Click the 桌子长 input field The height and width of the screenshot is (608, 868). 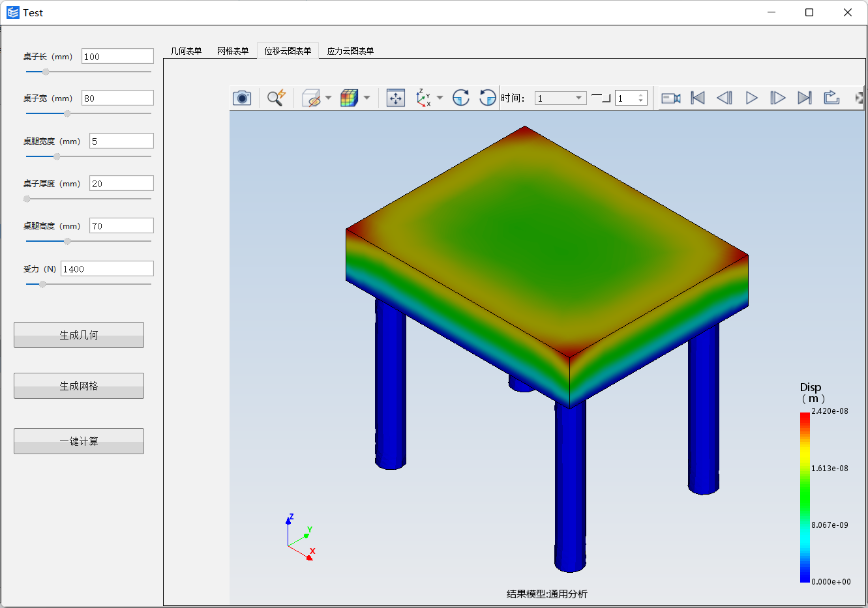[117, 56]
